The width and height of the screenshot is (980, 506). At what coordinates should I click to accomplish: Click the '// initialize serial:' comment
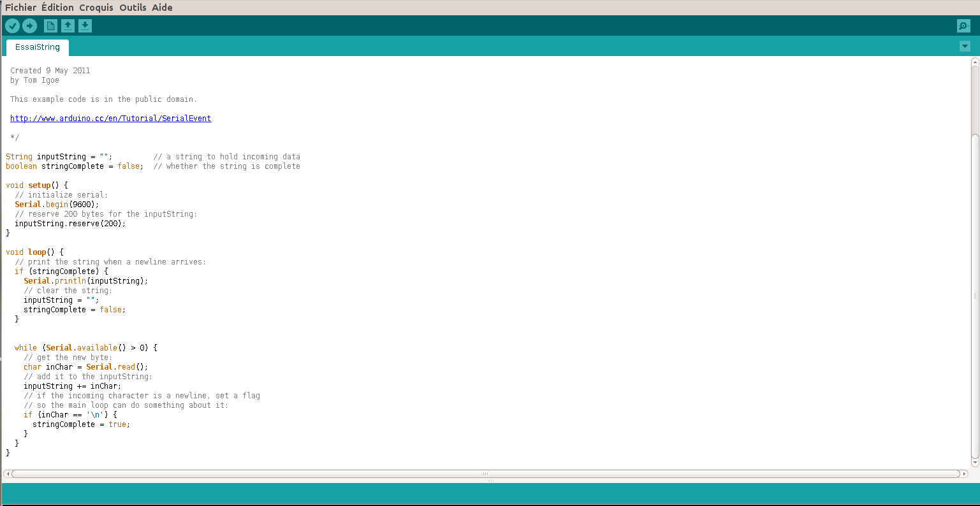[x=61, y=195]
